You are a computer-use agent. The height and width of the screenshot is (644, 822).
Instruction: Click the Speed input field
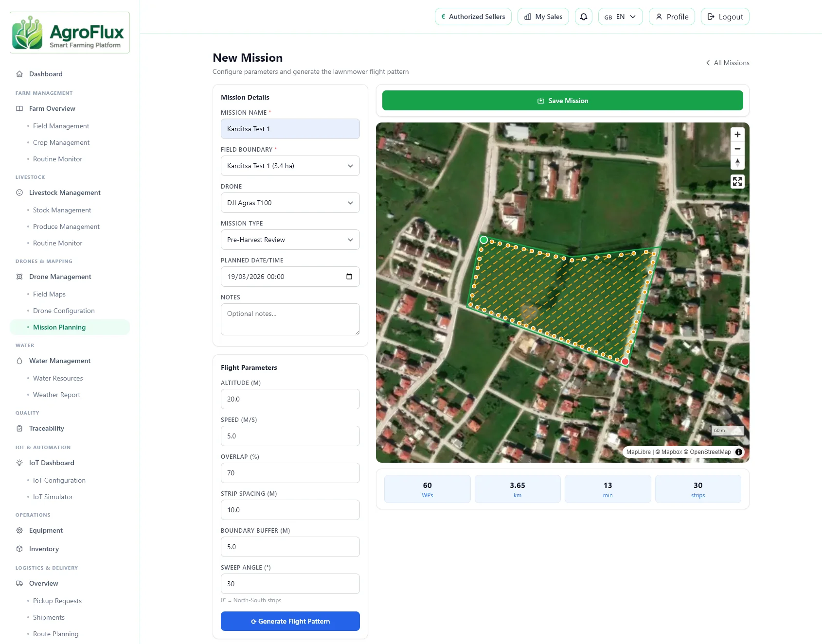pyautogui.click(x=290, y=436)
